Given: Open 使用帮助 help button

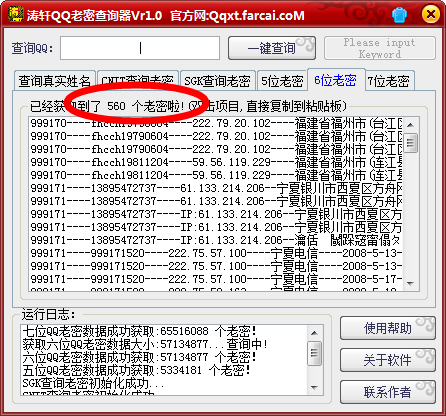Looking at the screenshot, I should 388,328.
